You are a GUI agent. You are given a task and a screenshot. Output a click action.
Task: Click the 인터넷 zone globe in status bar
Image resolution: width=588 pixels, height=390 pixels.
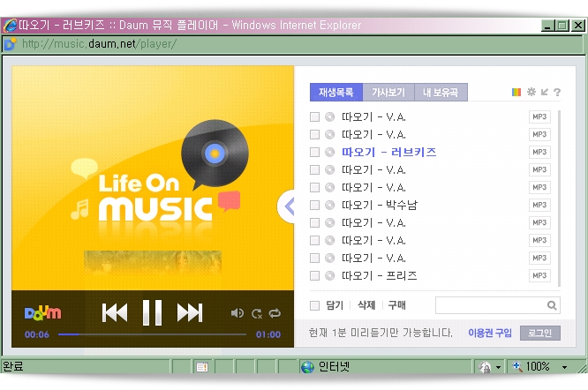307,367
